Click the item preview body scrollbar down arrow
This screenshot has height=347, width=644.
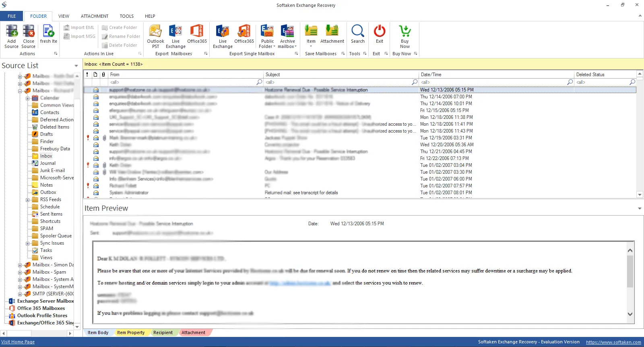pos(630,314)
